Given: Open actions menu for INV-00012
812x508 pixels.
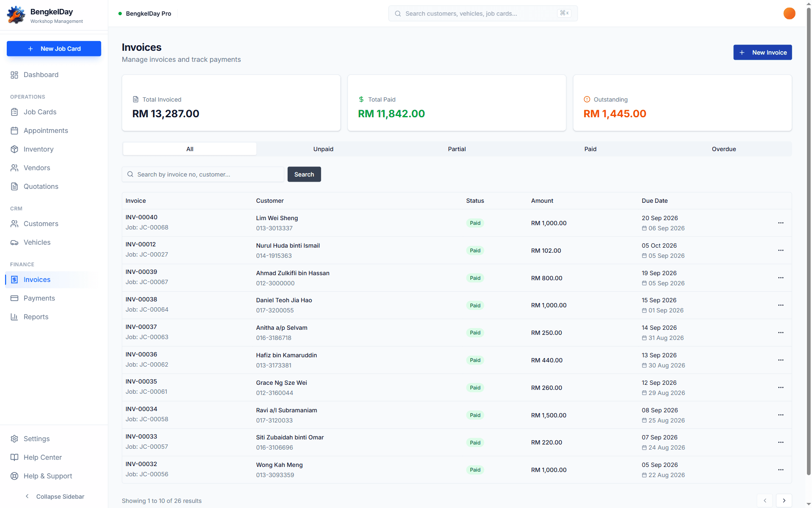Looking at the screenshot, I should point(781,251).
